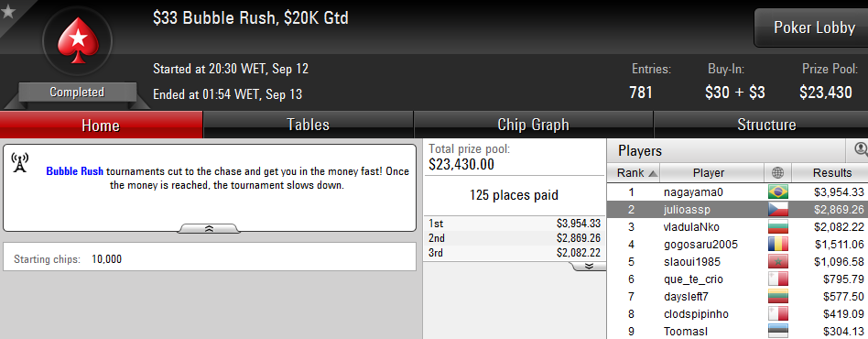Click the Romania flag beside gogosaru2005
The image size is (868, 339).
pos(777,245)
